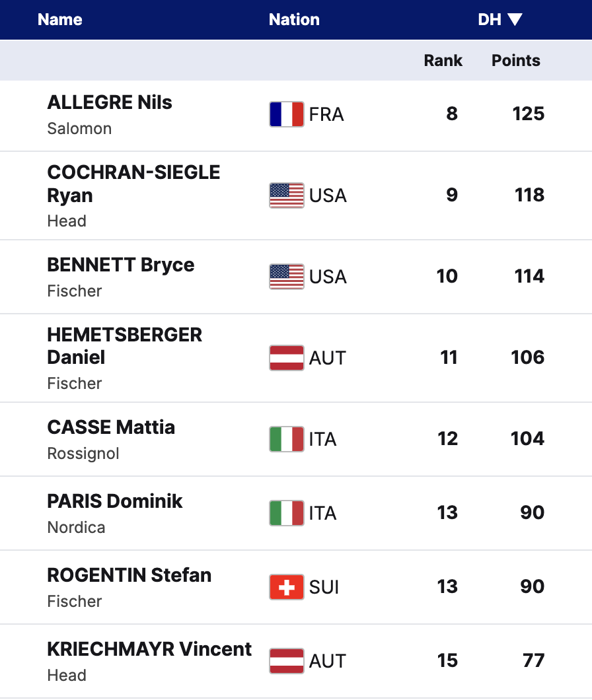
Task: Click the Rank sub-header under DH
Action: tap(443, 61)
